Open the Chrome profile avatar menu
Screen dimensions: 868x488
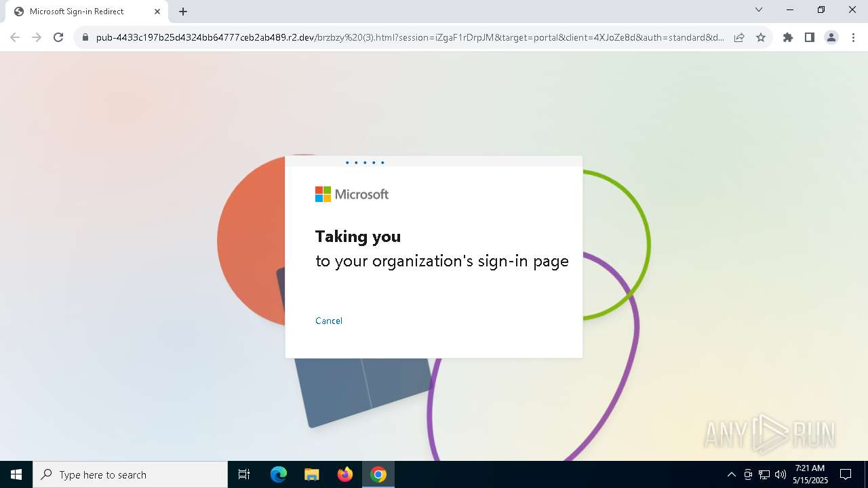point(831,37)
